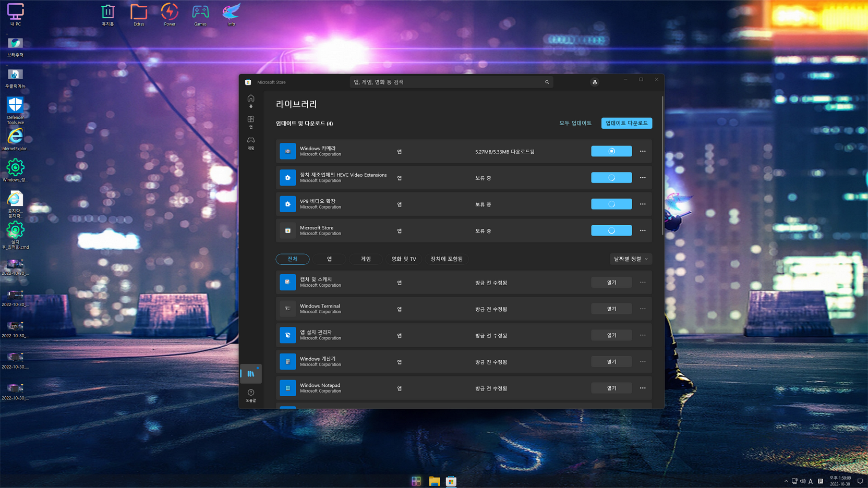
Task: Click the Windows 계산기 app icon
Action: 287,361
